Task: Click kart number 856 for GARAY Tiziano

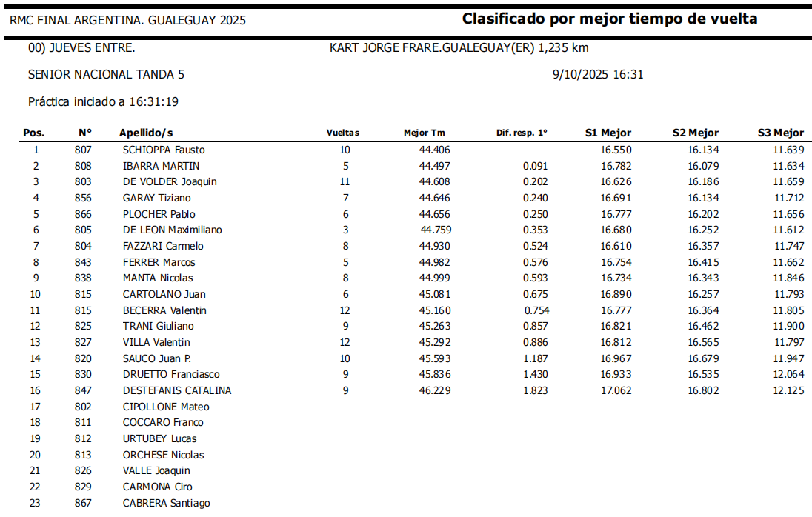Action: pyautogui.click(x=84, y=198)
